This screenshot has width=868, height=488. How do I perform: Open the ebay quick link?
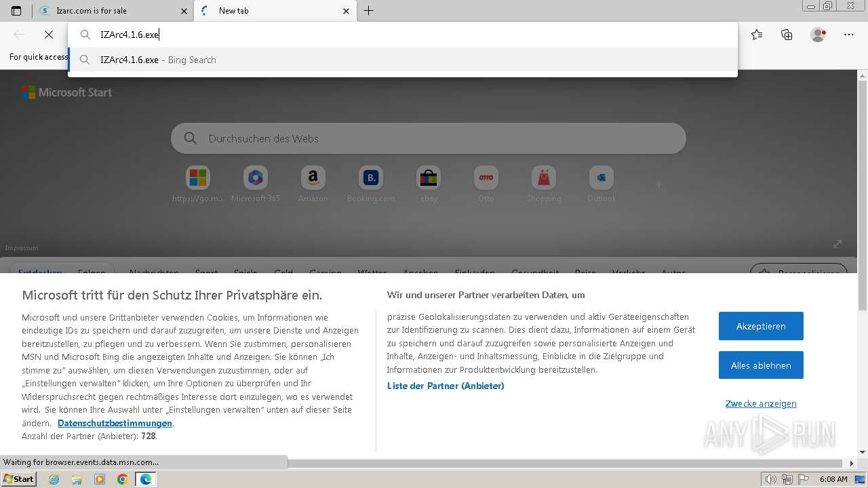[429, 184]
